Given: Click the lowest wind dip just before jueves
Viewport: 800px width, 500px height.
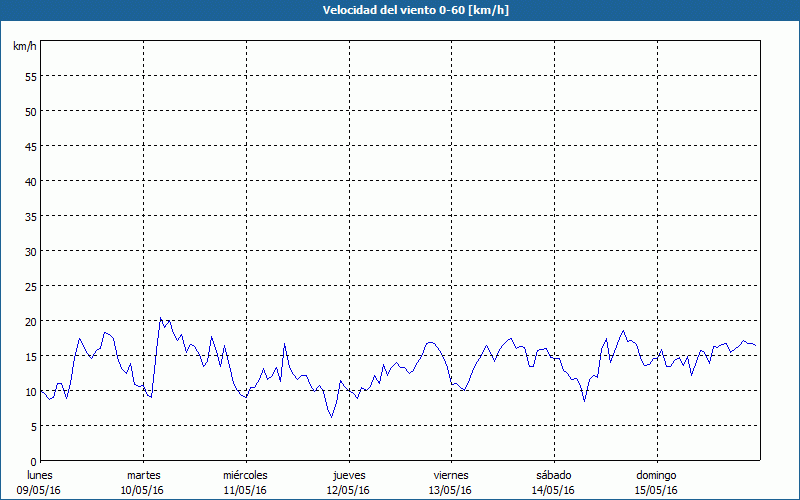Looking at the screenshot, I should pos(332,417).
